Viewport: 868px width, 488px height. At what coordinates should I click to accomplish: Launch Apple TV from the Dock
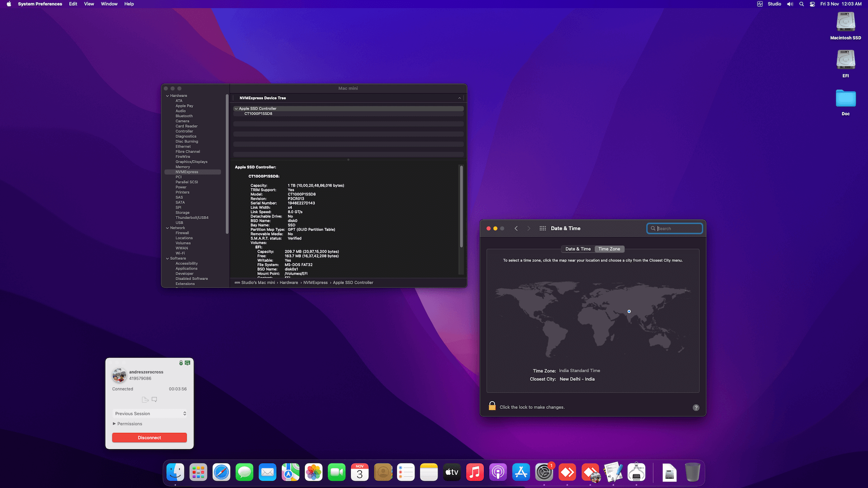coord(452,473)
